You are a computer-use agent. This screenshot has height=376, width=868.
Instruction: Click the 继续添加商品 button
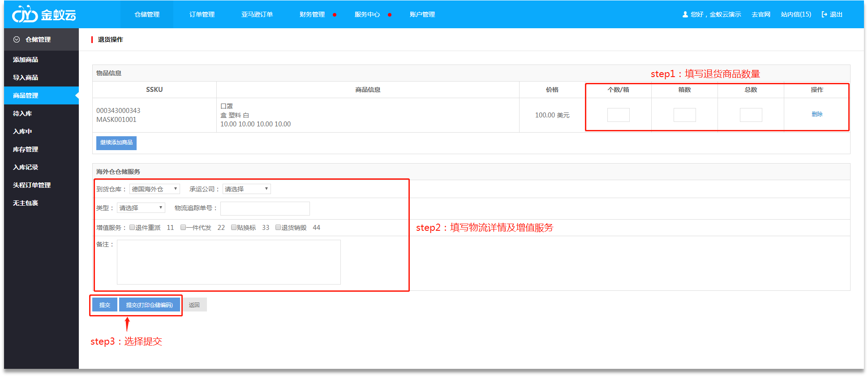(116, 143)
